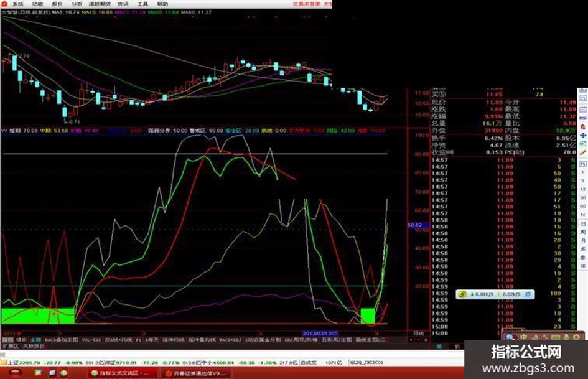Select the 15-minute period icon

pos(583,190)
